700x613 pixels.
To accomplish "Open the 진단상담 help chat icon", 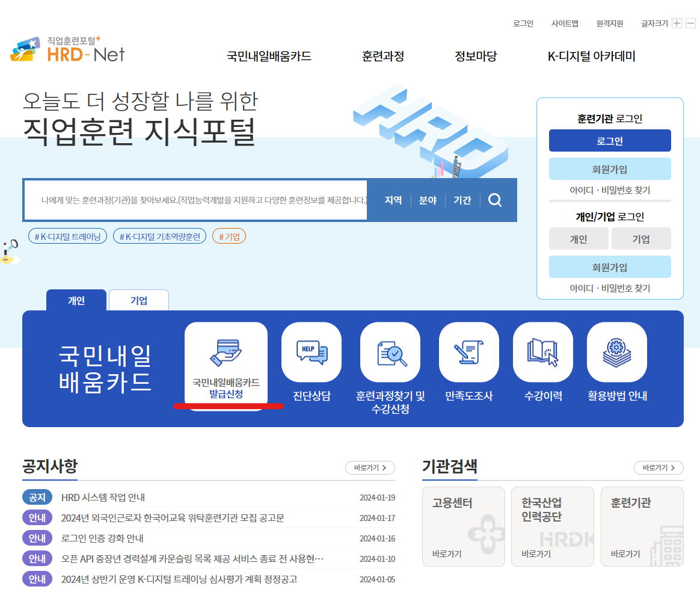I will [312, 353].
